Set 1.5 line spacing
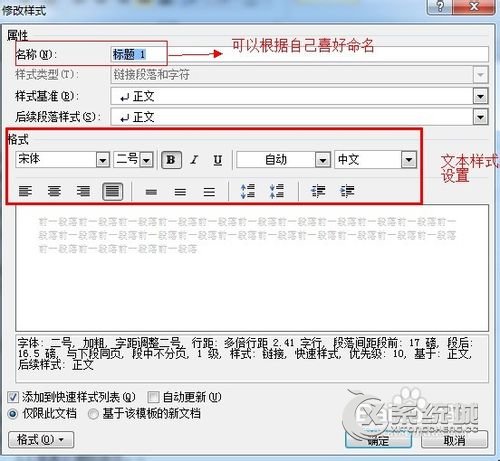 pos(180,192)
